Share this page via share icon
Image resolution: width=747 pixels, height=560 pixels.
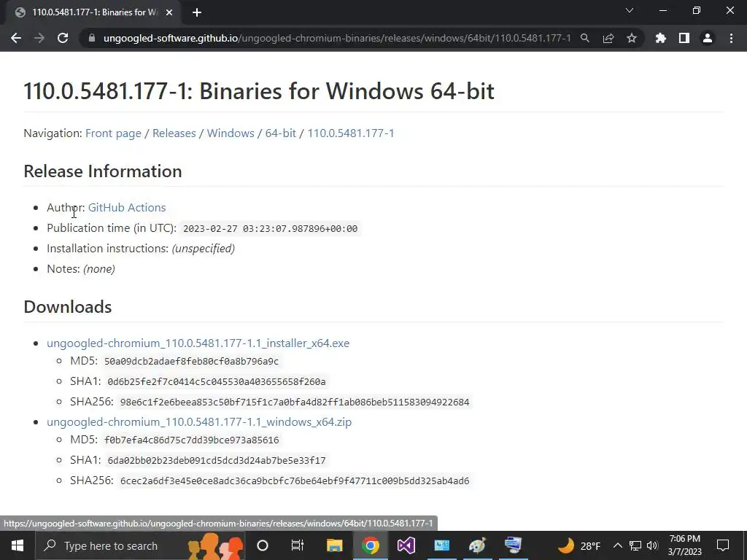click(608, 38)
